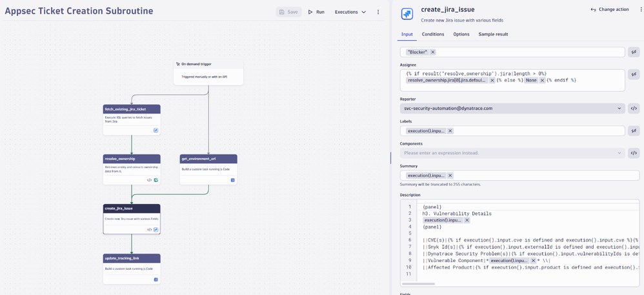
Task: Select the create_jira_issue node header
Action: click(132, 209)
